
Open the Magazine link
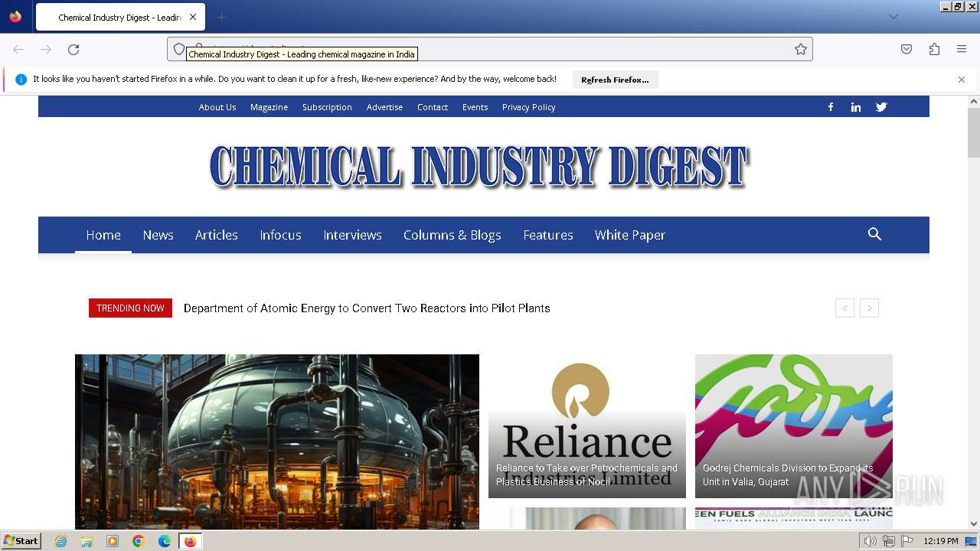(269, 107)
